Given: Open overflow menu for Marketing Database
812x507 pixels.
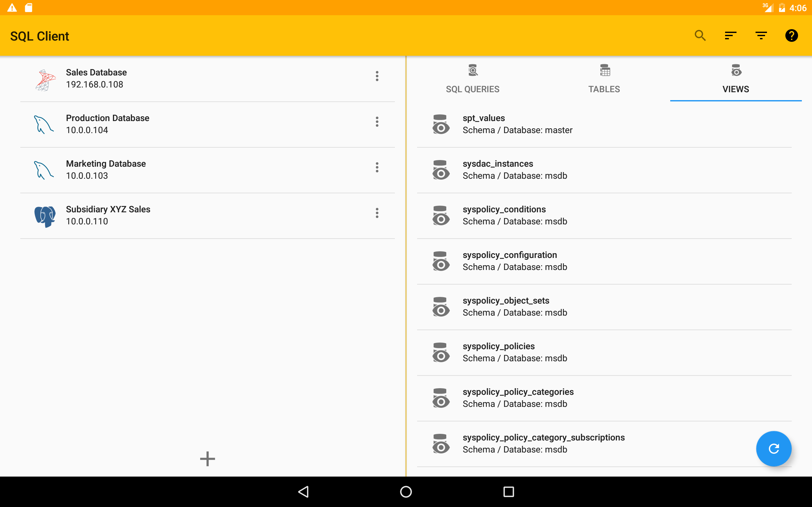Looking at the screenshot, I should coord(377,168).
